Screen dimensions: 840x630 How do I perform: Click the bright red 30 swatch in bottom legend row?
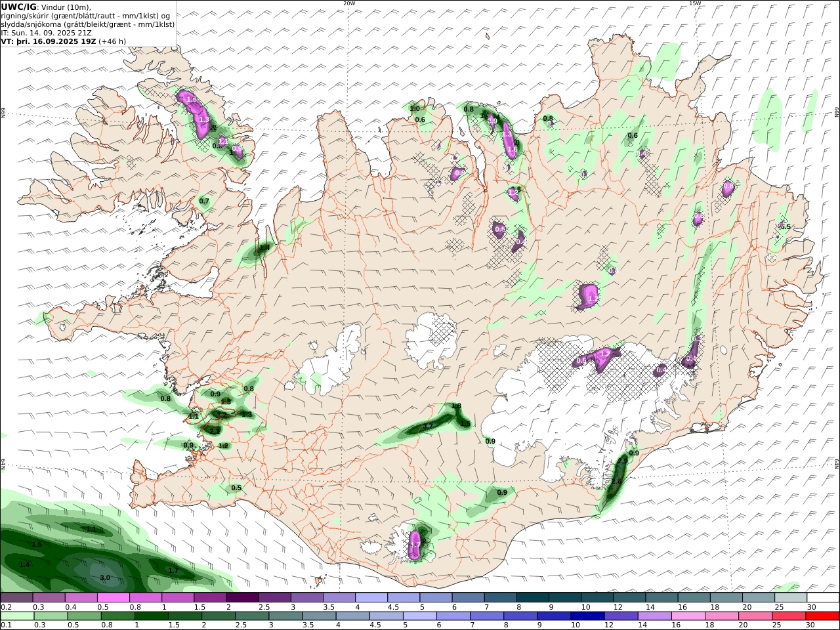tap(822, 616)
